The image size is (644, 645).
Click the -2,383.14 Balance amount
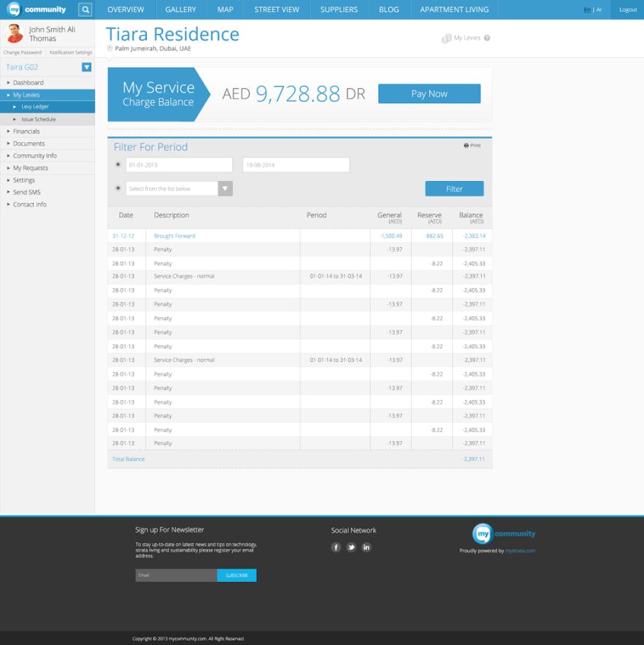[474, 236]
